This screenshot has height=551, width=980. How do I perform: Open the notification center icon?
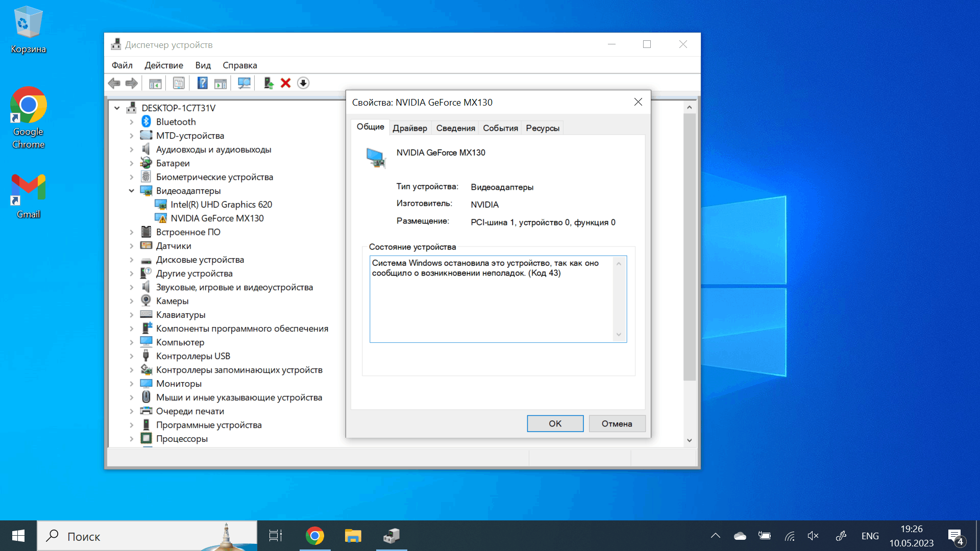(956, 536)
